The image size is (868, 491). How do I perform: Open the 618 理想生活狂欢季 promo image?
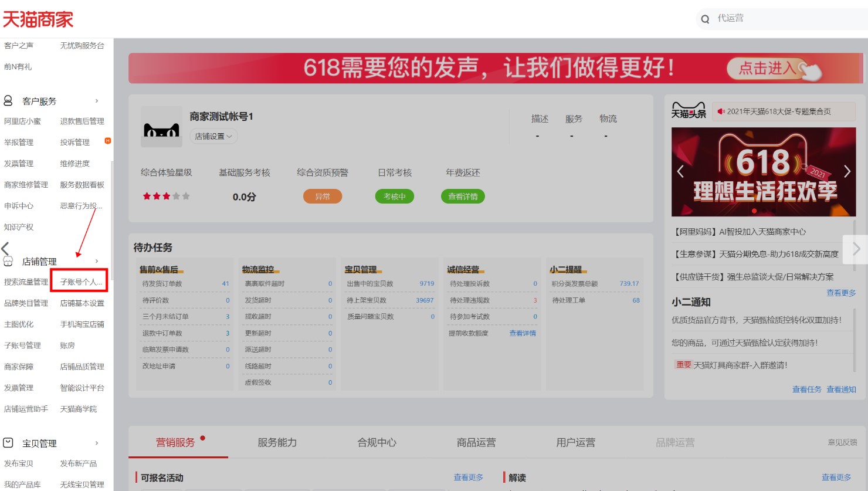tap(764, 172)
